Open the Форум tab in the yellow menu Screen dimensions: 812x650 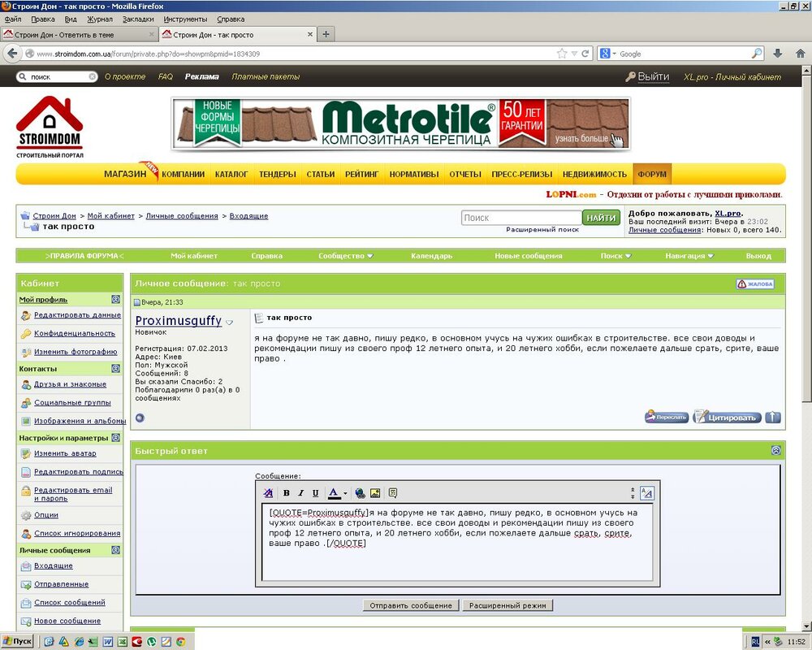[652, 174]
